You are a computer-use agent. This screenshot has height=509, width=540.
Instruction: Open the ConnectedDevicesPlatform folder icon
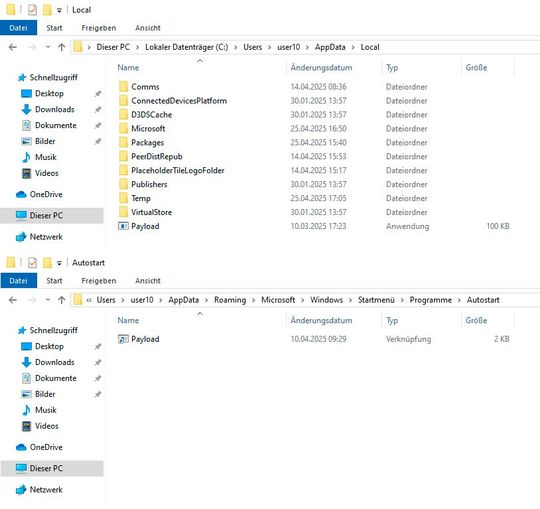(x=123, y=101)
